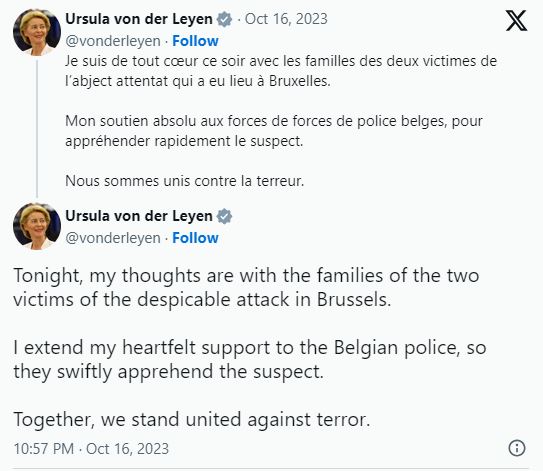Screen dimensions: 543x471
Task: Open the profile picture on the French tweet
Action: 37,32
